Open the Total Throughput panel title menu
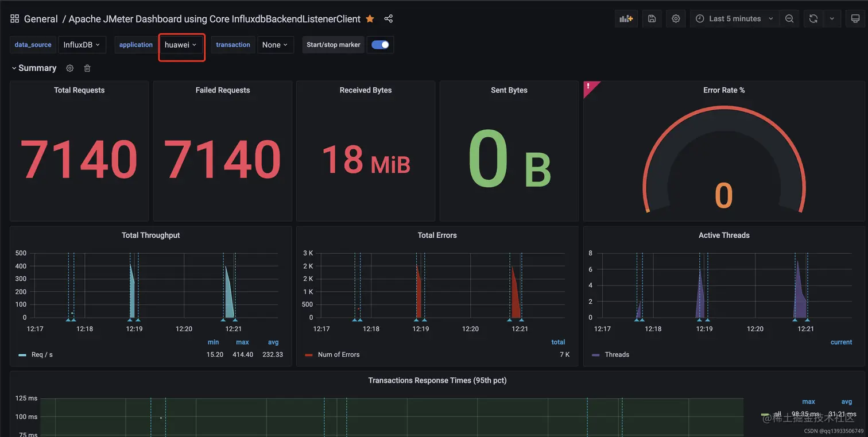 151,235
